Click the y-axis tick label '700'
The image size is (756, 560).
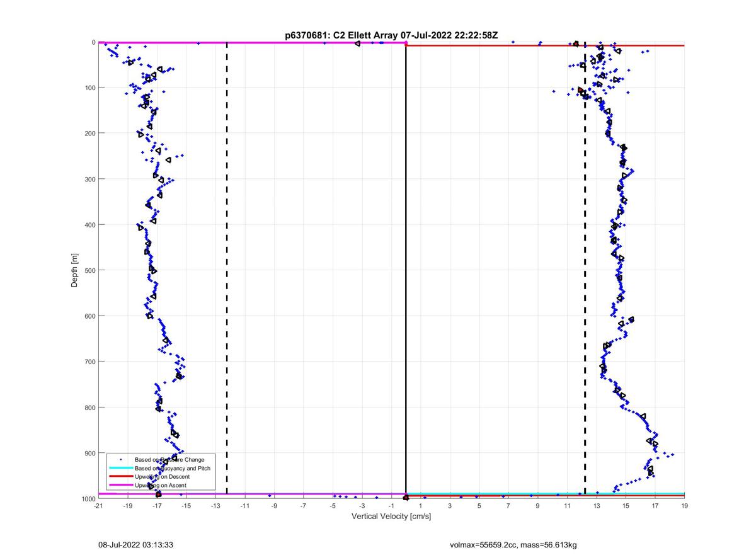(89, 362)
